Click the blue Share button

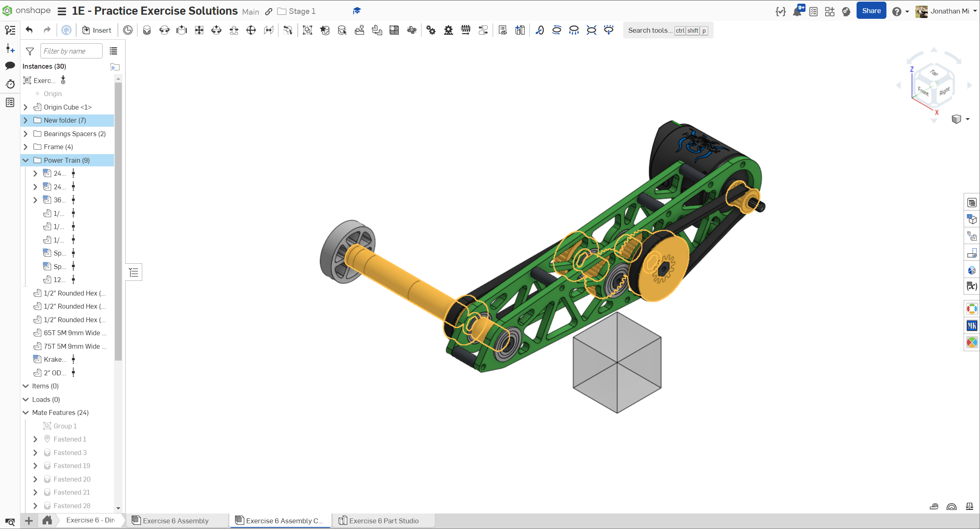click(871, 11)
